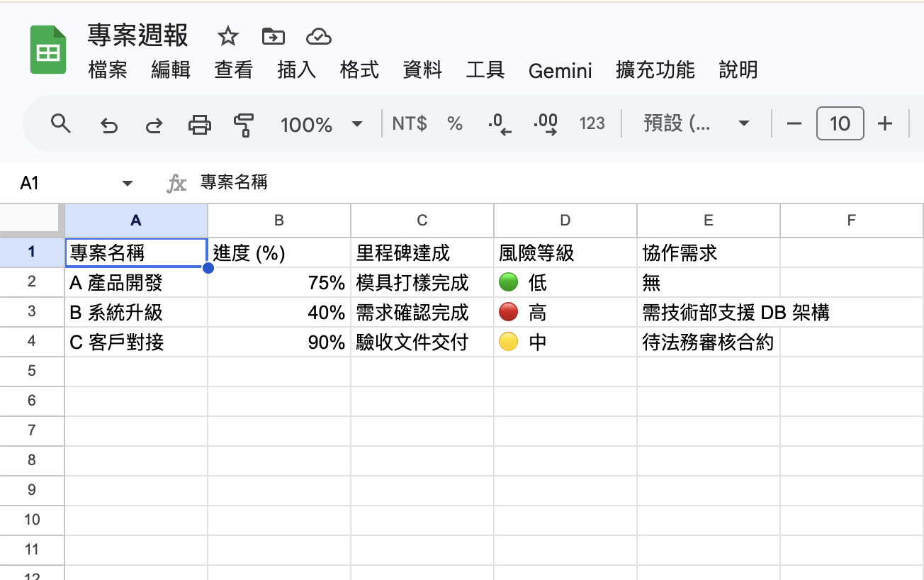Open the cell name box dropdown
Viewport: 924px width, 580px height.
point(128,182)
